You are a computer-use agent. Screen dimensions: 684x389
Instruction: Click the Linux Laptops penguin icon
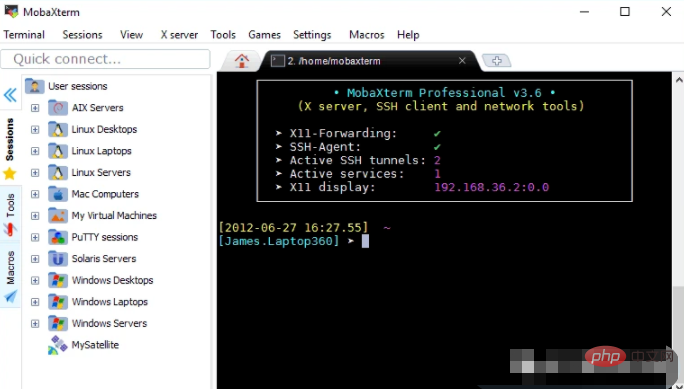(x=58, y=150)
